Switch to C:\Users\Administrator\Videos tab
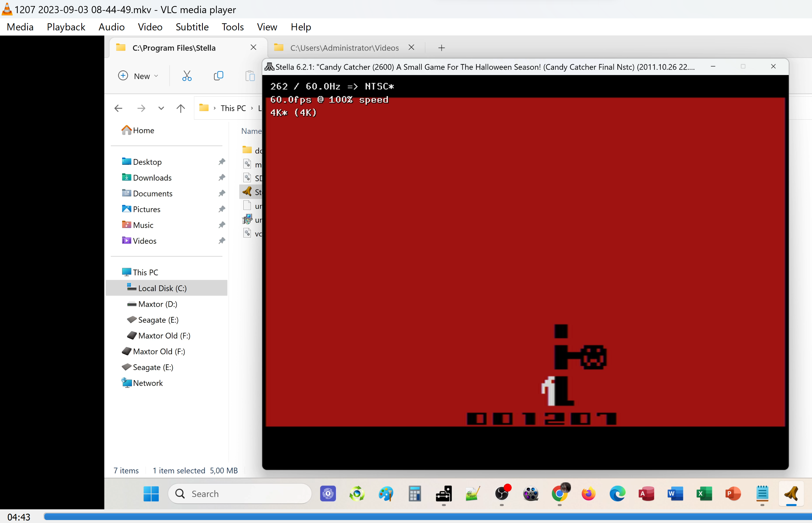The image size is (812, 523). [344, 48]
